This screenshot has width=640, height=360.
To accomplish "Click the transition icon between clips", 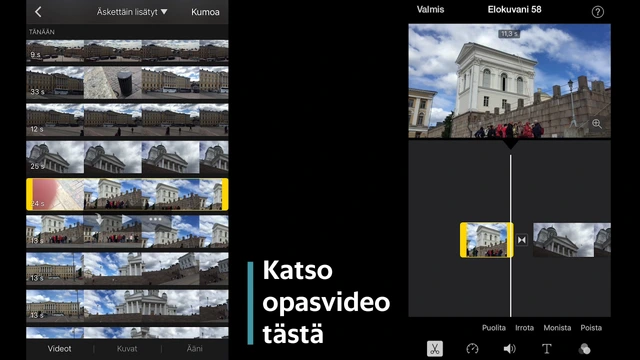I will [x=522, y=240].
